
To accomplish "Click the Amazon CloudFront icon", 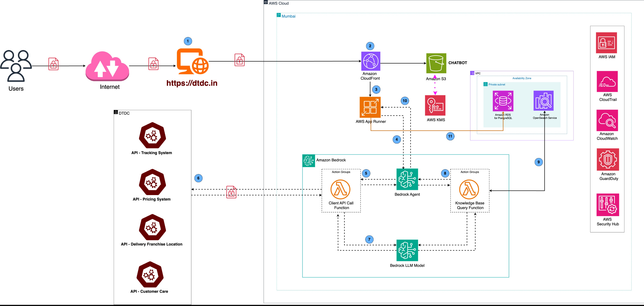I will (x=371, y=61).
